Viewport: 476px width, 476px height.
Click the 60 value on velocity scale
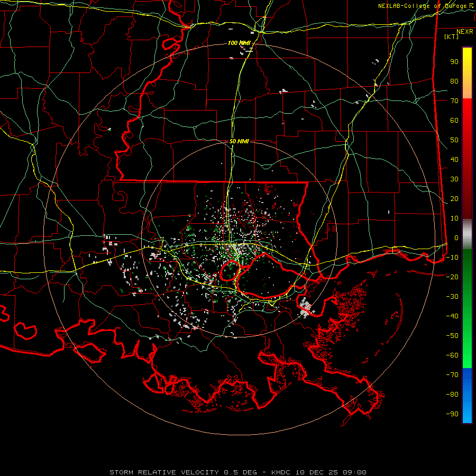coord(454,121)
